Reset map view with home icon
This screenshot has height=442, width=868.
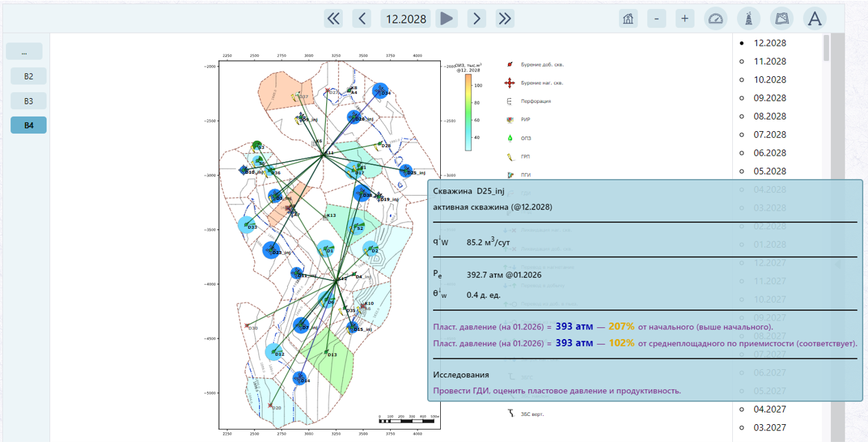[628, 19]
